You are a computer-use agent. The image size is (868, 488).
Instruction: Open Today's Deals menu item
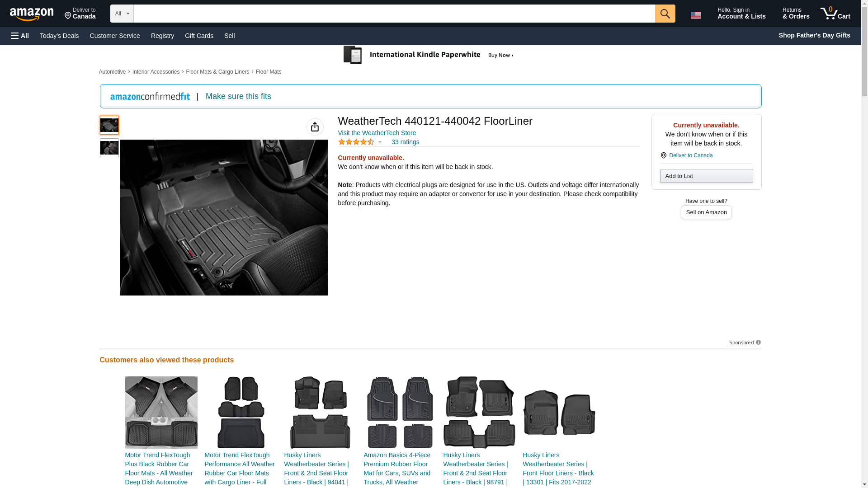pos(59,36)
